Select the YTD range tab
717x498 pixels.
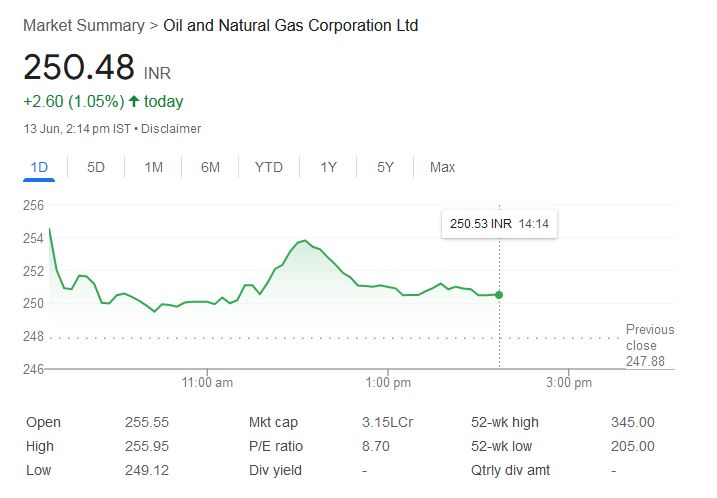pos(268,167)
